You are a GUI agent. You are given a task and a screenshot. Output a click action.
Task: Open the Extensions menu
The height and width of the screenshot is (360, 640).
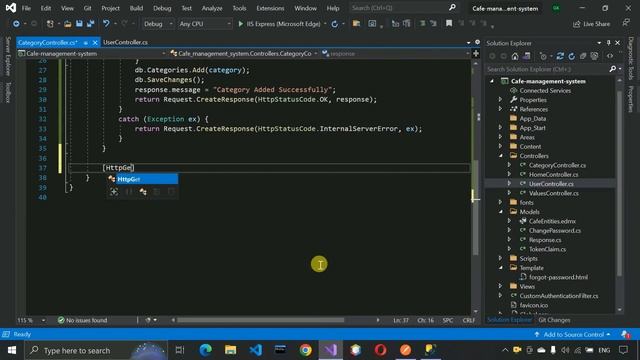click(x=270, y=8)
